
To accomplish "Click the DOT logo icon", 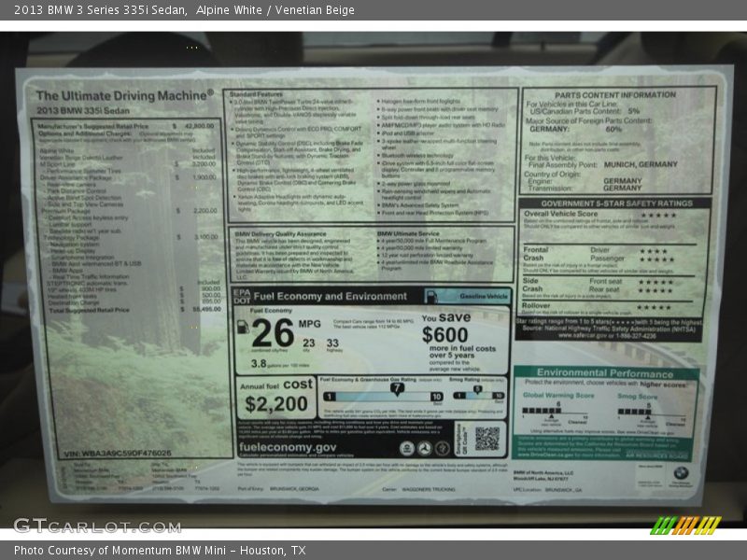I will (239, 301).
